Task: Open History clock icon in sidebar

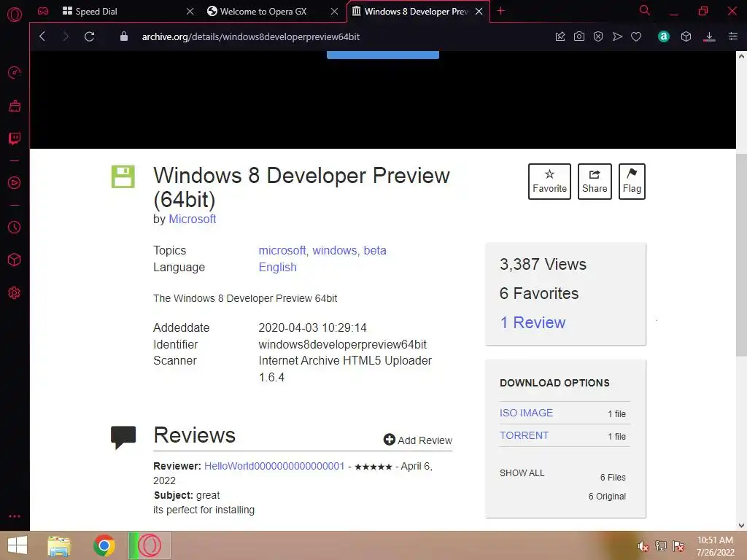Action: 15,227
